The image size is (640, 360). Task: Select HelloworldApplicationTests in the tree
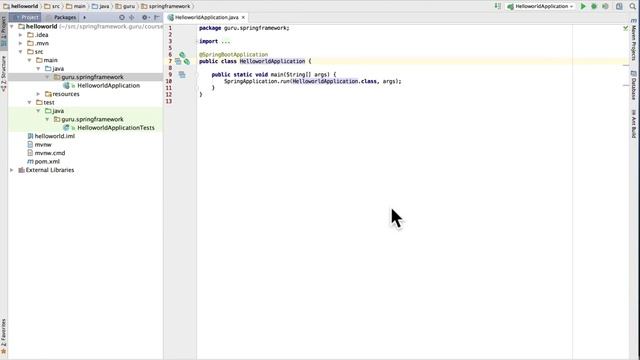coord(116,128)
